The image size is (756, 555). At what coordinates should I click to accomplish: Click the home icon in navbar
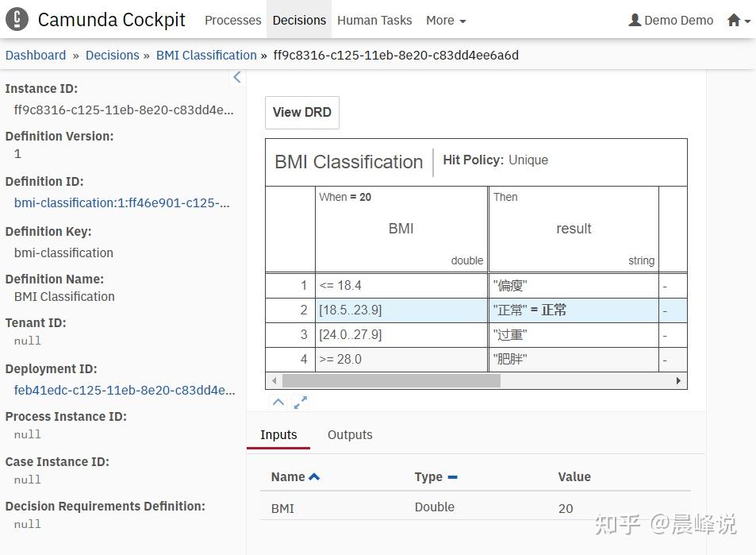click(x=734, y=21)
